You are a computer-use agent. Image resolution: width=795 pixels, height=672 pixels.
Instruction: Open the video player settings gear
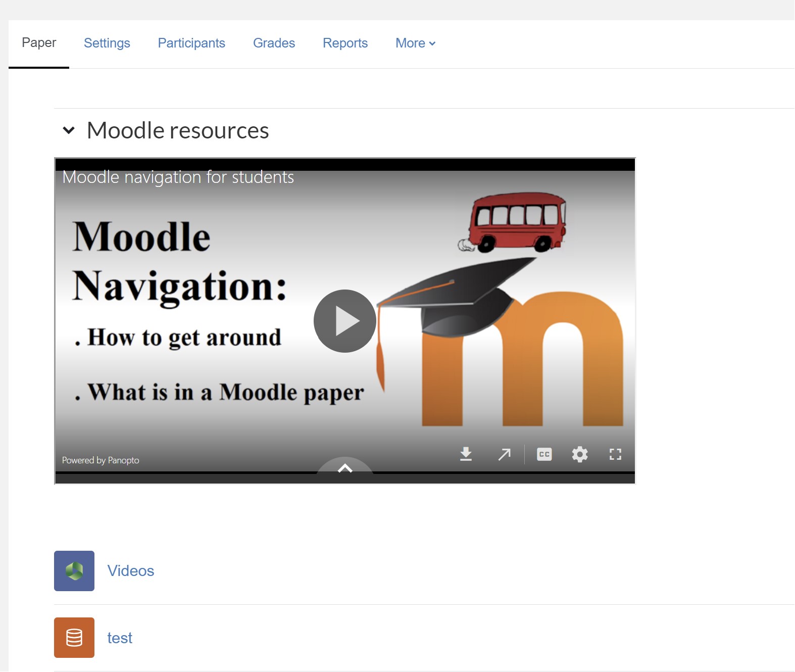coord(579,454)
